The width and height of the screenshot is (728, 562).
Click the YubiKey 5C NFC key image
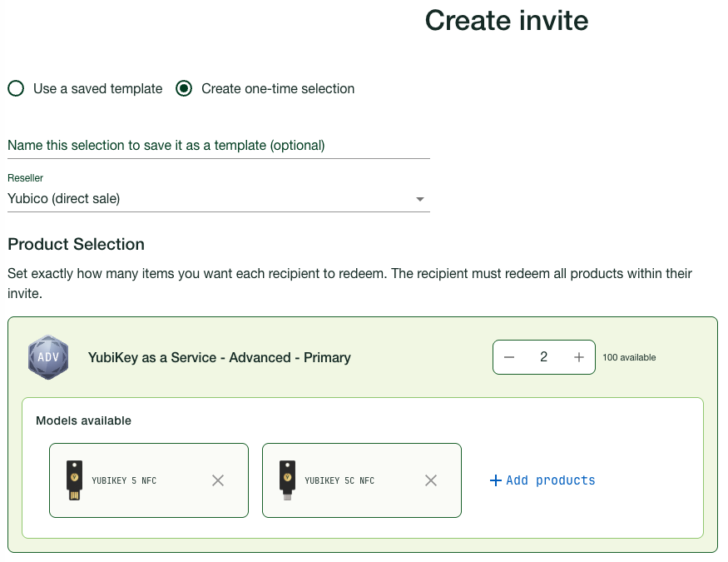pyautogui.click(x=287, y=480)
